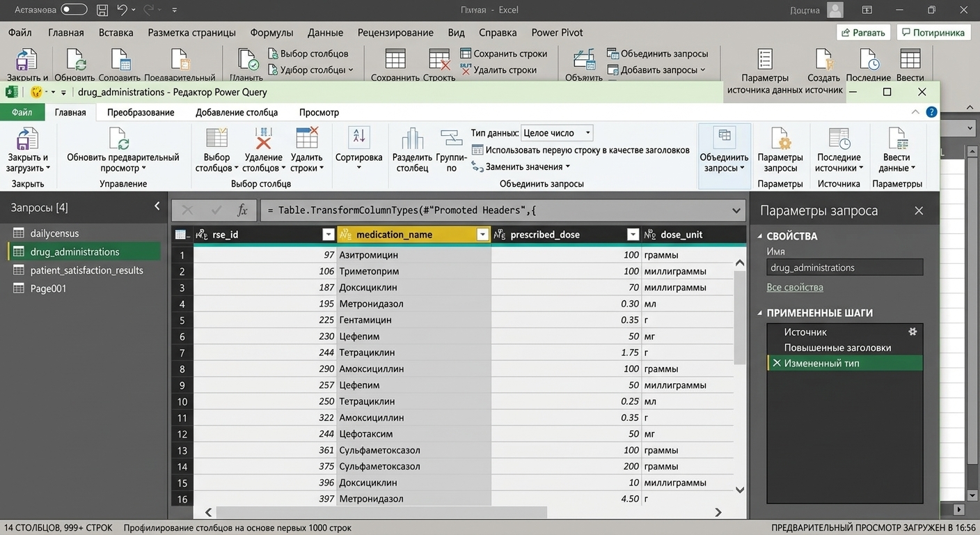This screenshot has height=535, width=980.
Task: Switch to the Преобразование tab
Action: point(141,112)
